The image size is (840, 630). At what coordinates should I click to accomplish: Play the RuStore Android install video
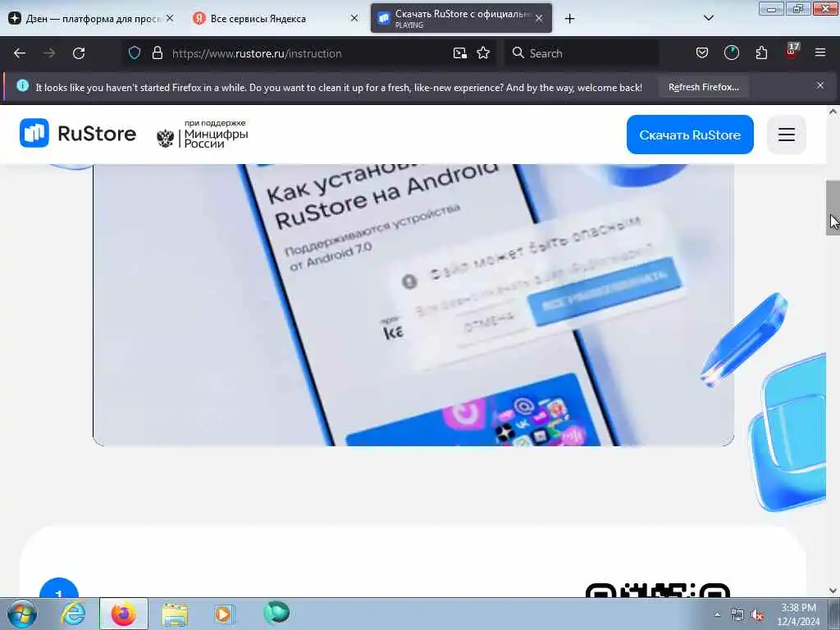tap(413, 304)
